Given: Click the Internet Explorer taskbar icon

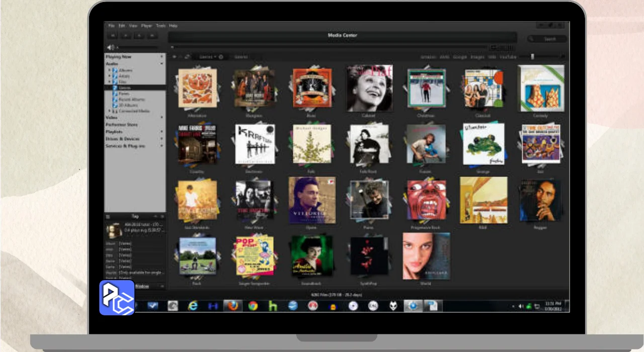Looking at the screenshot, I should [x=193, y=306].
